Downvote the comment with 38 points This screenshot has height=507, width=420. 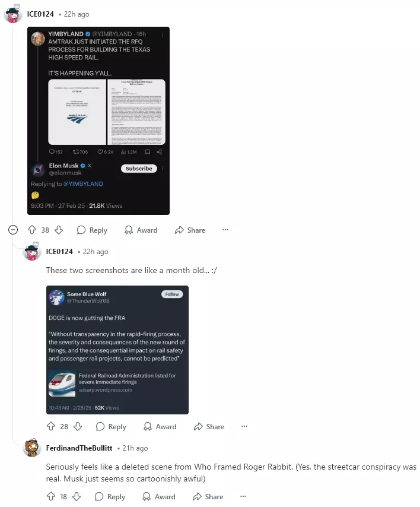pyautogui.click(x=59, y=230)
